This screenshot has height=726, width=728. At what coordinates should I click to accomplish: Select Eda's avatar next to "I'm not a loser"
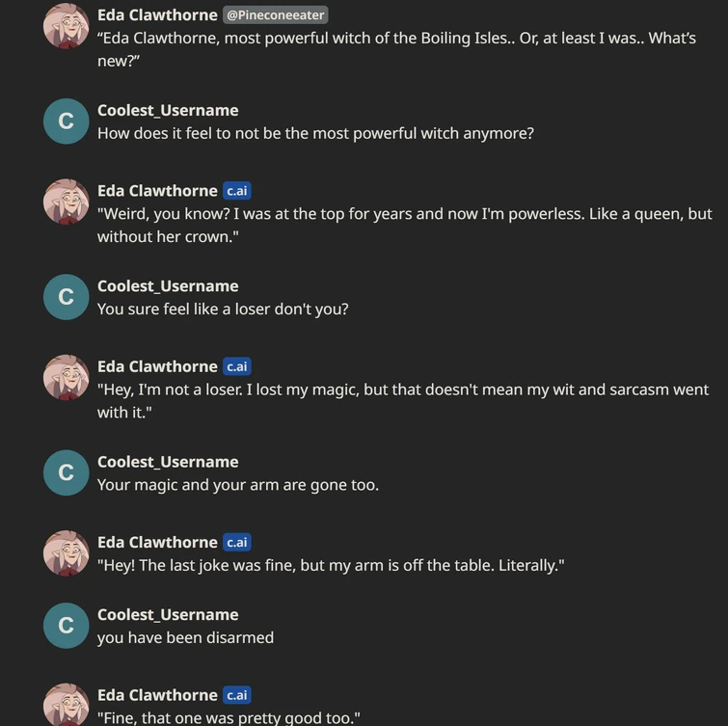(x=67, y=377)
